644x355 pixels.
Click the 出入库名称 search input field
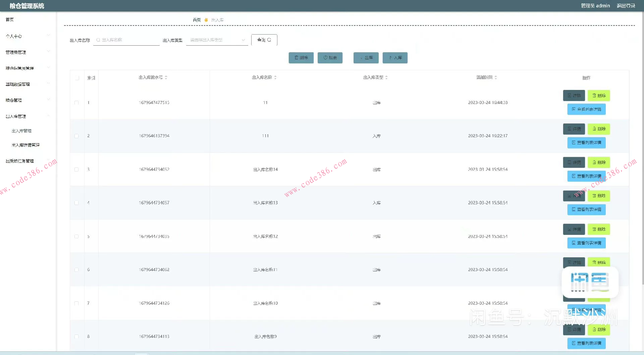coord(127,40)
